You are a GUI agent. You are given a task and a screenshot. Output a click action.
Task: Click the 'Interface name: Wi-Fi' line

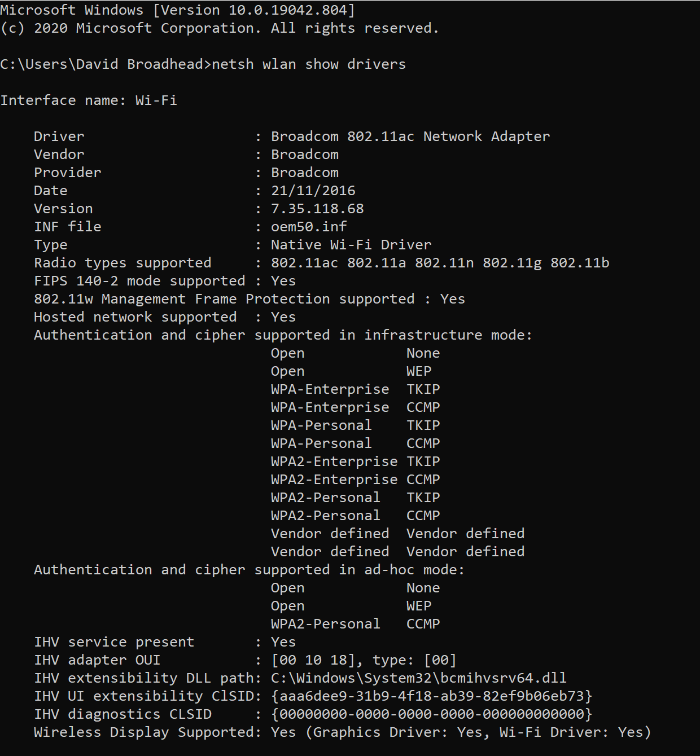point(89,100)
